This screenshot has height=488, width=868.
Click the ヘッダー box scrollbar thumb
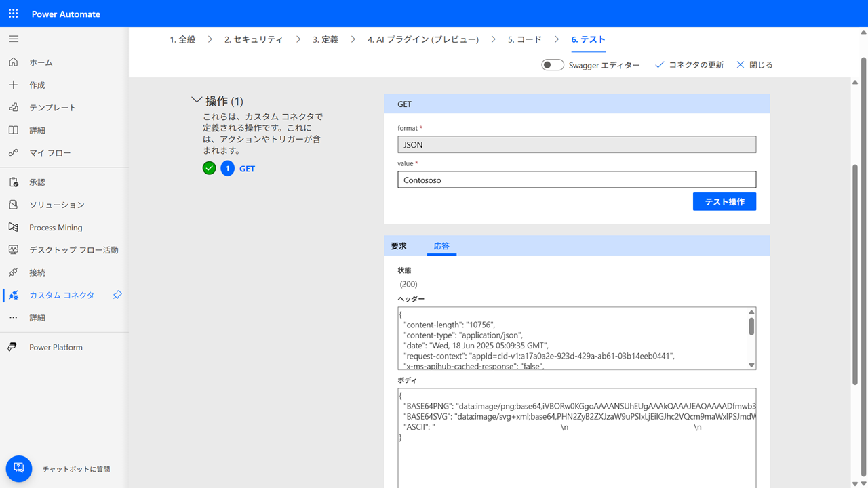(x=751, y=327)
